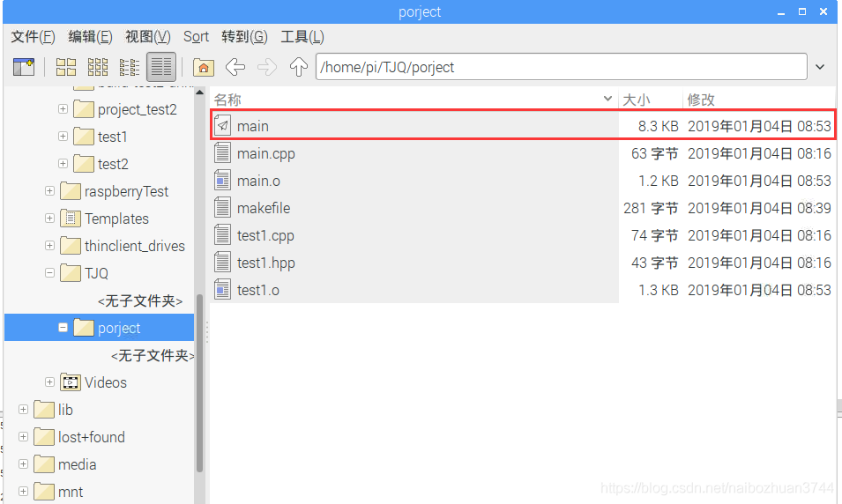Select test1 folder in tree
The height and width of the screenshot is (504, 842).
tap(112, 137)
